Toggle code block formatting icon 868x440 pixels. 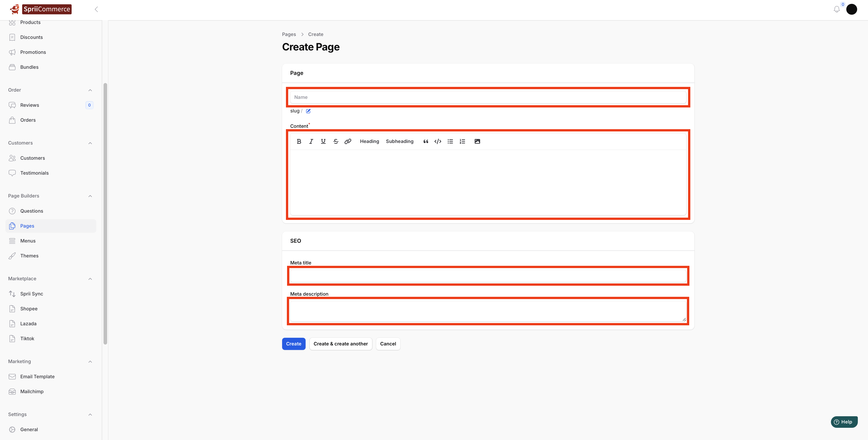point(438,141)
